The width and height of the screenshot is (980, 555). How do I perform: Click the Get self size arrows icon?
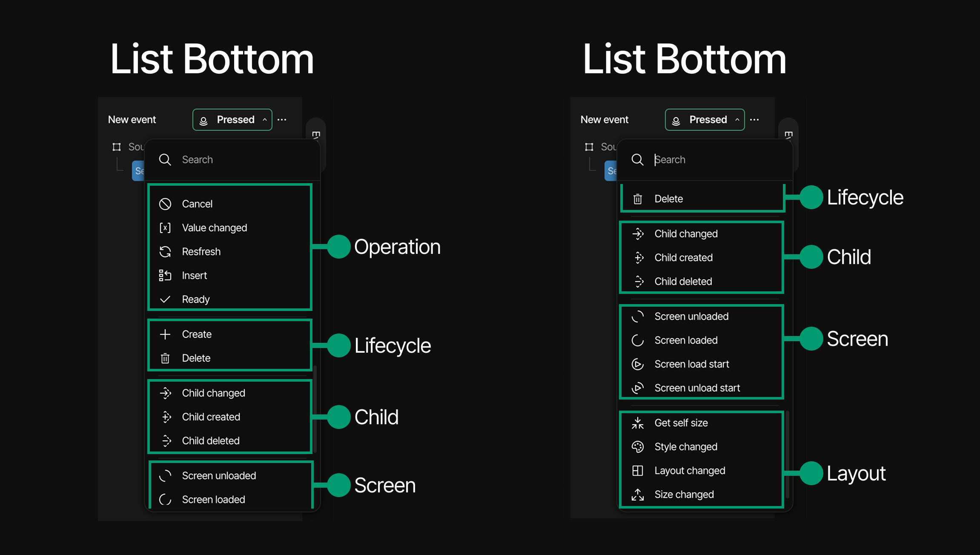638,423
